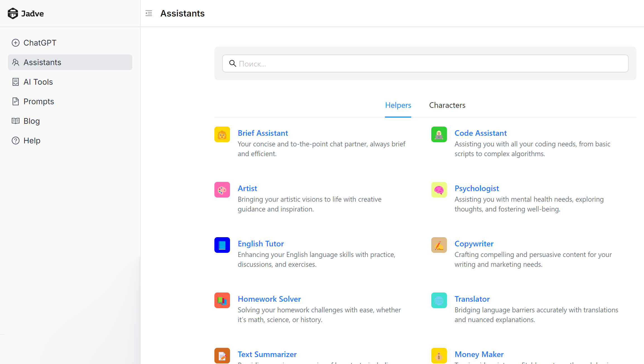Click the Translator title link
Viewport: 644px width, 364px height.
[472, 299]
